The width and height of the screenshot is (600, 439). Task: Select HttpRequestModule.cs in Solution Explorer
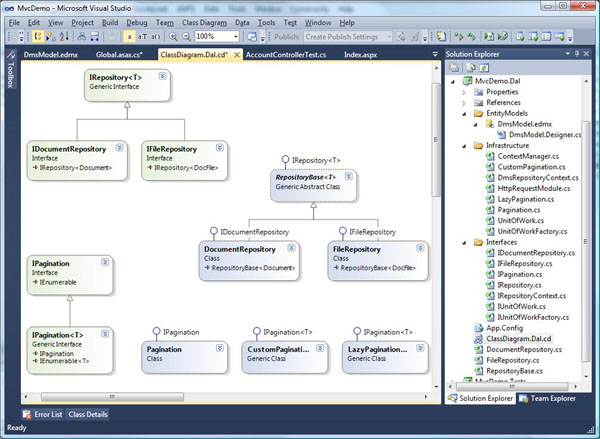pos(533,188)
